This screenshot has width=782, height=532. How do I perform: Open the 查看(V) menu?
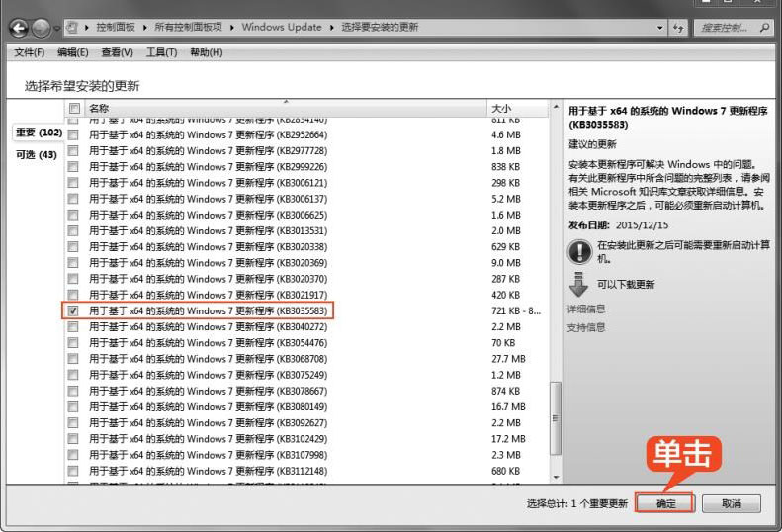coord(118,52)
